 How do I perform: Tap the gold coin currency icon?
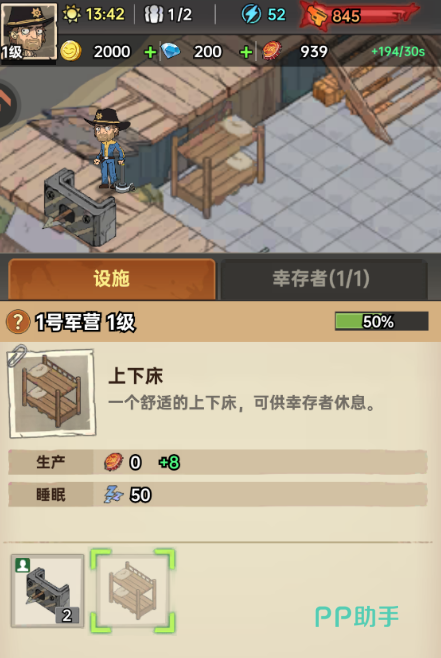click(71, 51)
